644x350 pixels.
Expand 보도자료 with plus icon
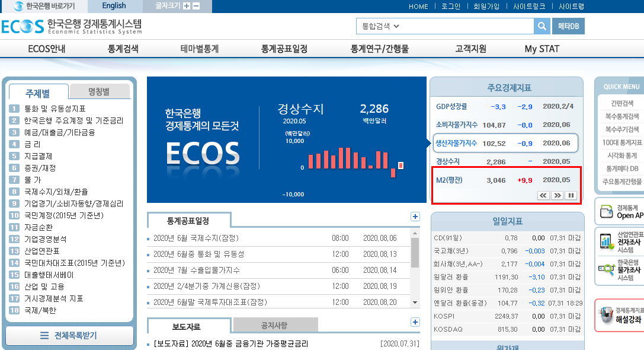click(x=415, y=323)
